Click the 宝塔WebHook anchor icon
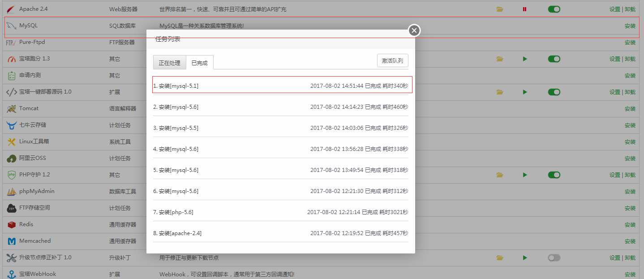The height and width of the screenshot is (279, 644). (11, 274)
